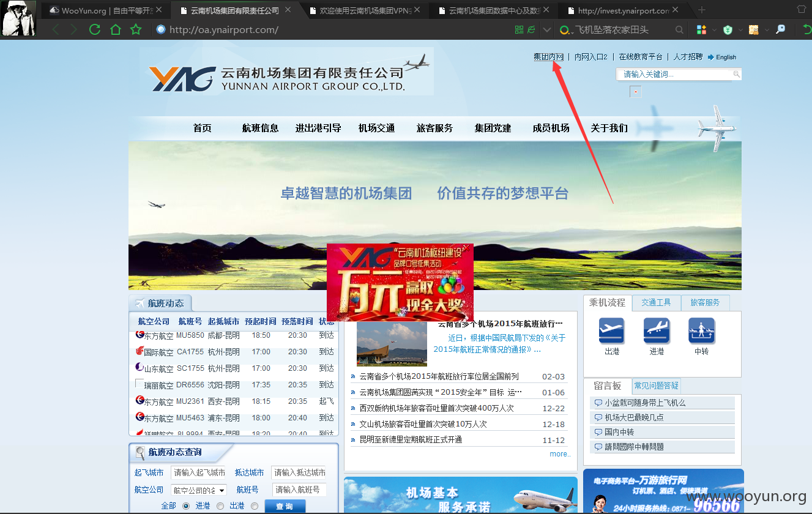This screenshot has height=514, width=812.
Task: Open the more.. news link
Action: (x=560, y=454)
